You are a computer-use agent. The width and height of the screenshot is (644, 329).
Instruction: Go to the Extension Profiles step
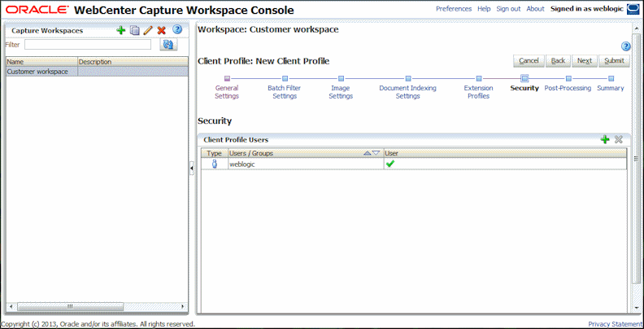pyautogui.click(x=478, y=89)
